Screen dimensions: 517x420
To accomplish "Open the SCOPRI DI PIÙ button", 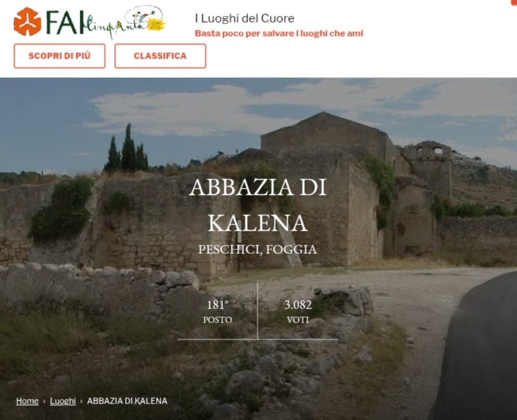I will pos(60,56).
